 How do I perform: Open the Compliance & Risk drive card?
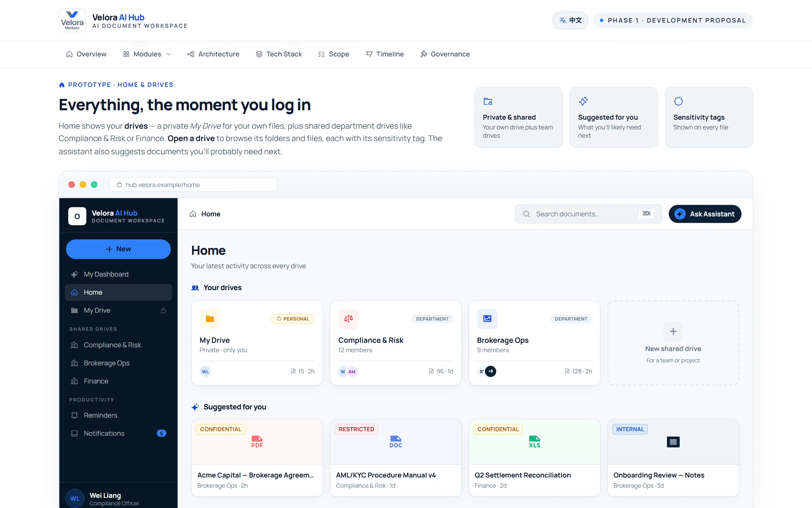396,343
